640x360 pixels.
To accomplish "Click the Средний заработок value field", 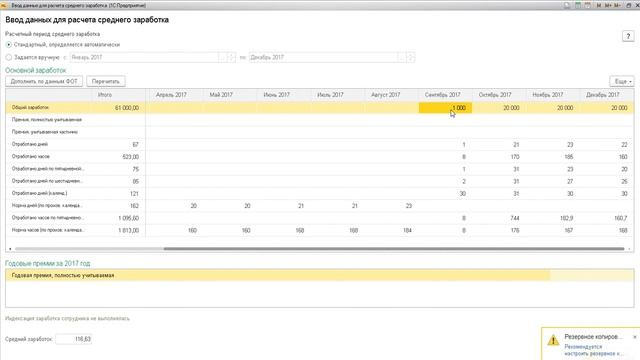I will tap(73, 339).
